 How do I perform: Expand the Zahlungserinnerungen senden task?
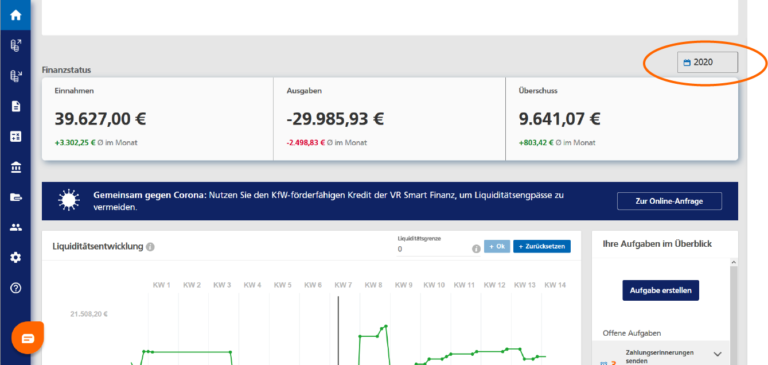point(718,354)
